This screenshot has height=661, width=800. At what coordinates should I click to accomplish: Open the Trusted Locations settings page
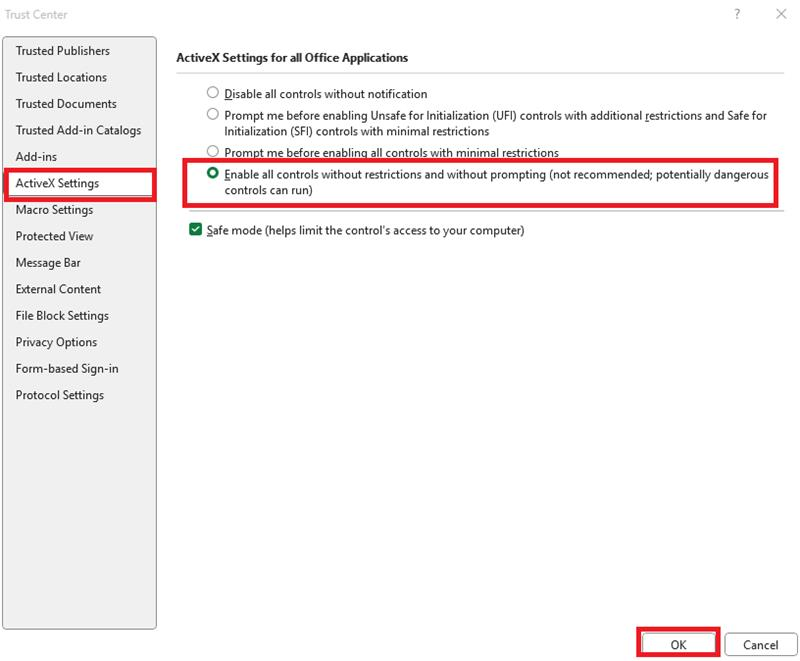(62, 77)
